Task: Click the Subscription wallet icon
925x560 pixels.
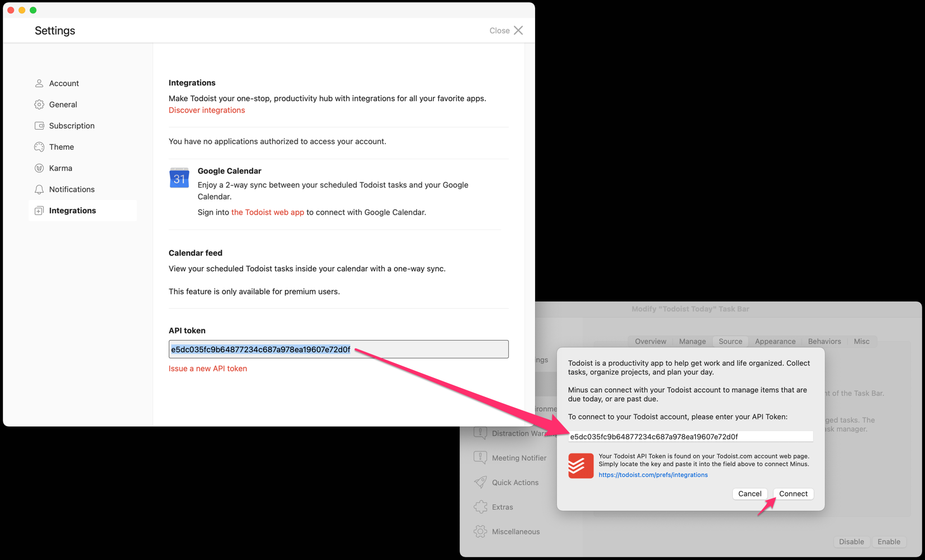Action: point(39,126)
